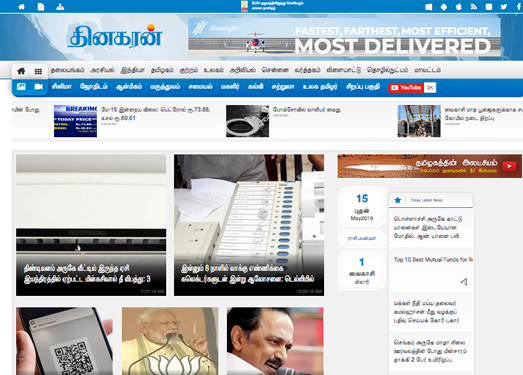Click the Dinakaran site logo
This screenshot has height=375, width=523.
(x=115, y=36)
